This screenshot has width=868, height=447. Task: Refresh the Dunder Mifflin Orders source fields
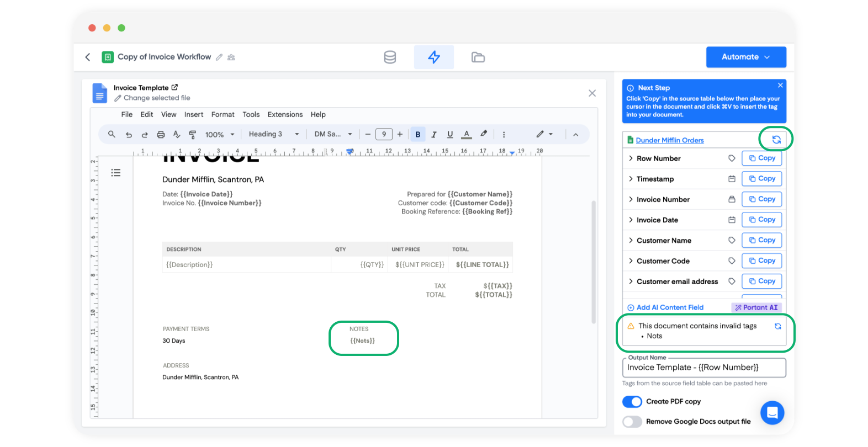776,140
